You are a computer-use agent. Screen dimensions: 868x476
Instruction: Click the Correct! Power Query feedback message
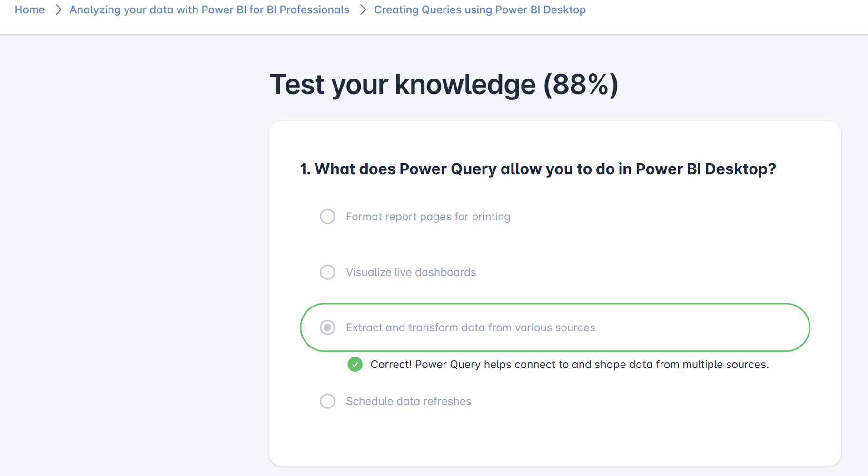[x=570, y=365]
